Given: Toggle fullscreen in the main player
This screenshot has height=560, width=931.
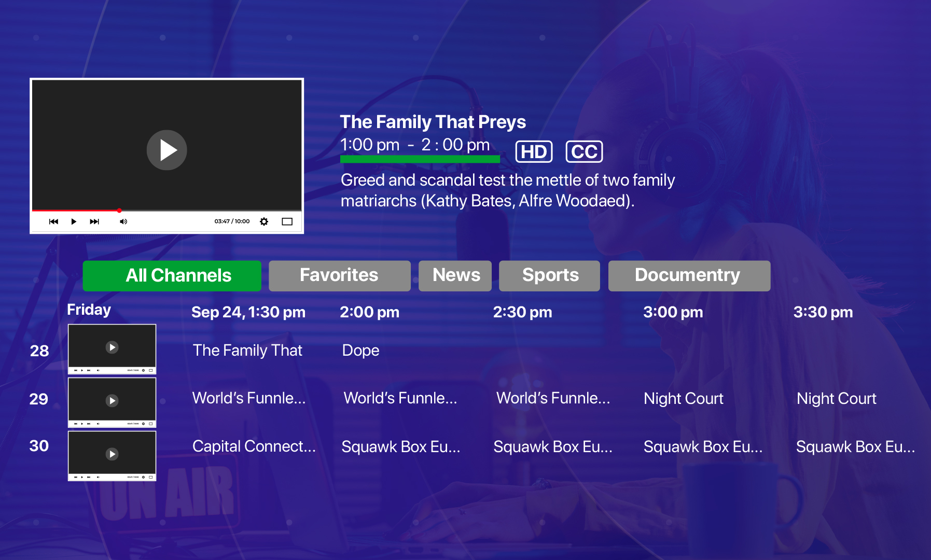Looking at the screenshot, I should (287, 221).
